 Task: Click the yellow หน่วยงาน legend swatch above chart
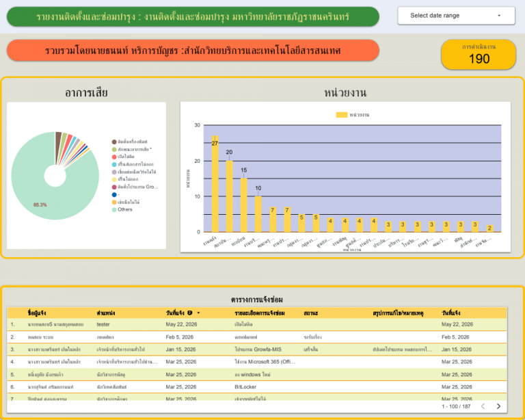342,114
